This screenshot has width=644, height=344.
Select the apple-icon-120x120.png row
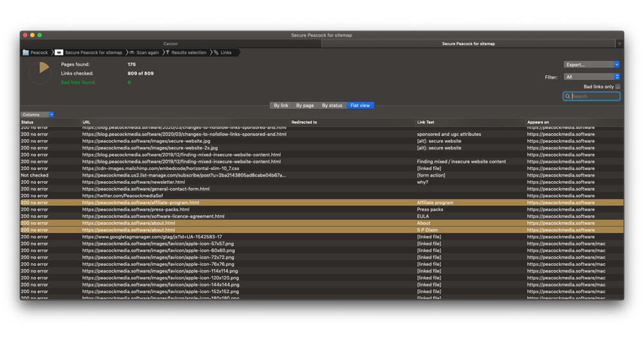pyautogui.click(x=322, y=278)
